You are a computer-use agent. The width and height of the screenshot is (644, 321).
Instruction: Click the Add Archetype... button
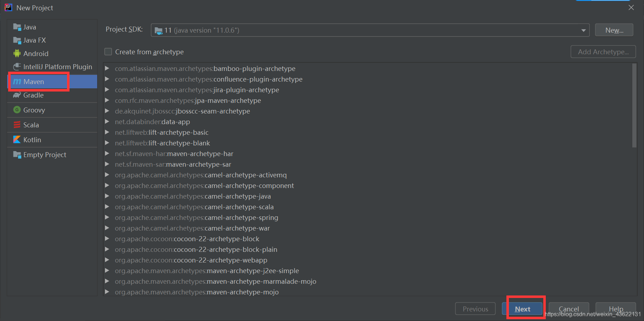603,52
